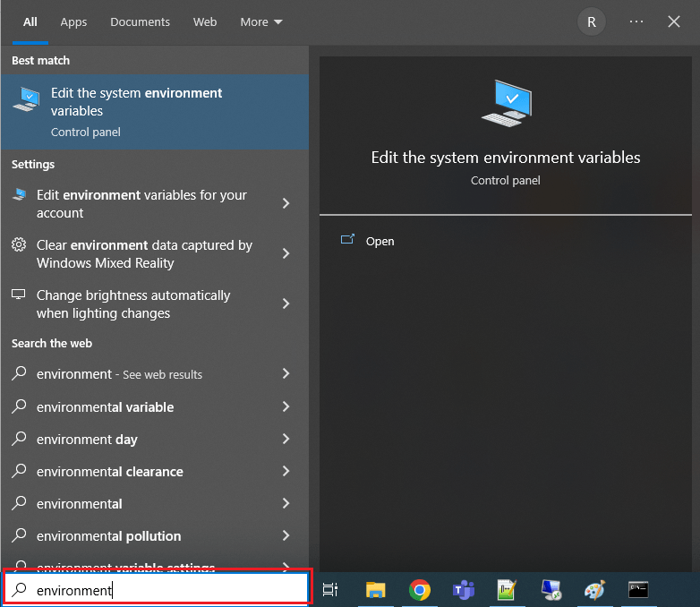This screenshot has height=607, width=700.
Task: Expand arrow for Clear environment data result
Action: point(286,253)
